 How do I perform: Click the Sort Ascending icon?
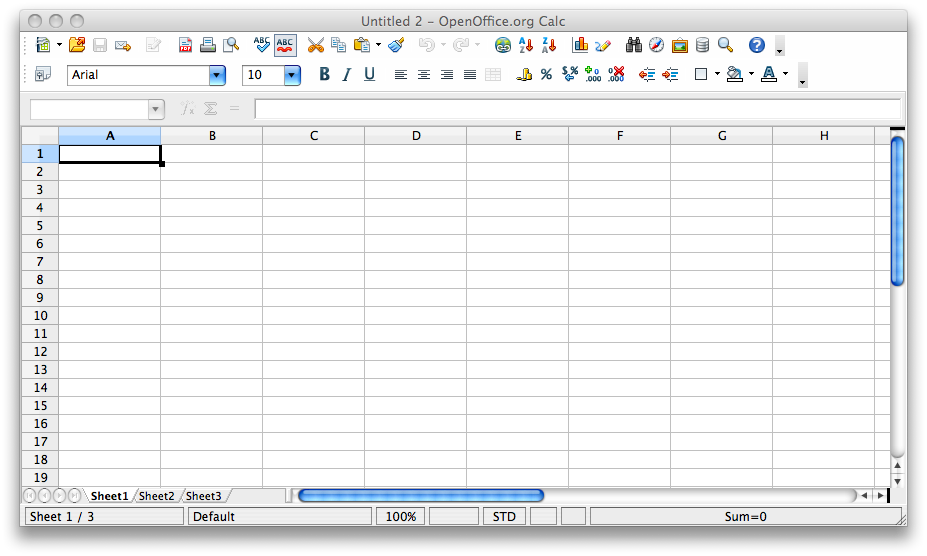[526, 45]
